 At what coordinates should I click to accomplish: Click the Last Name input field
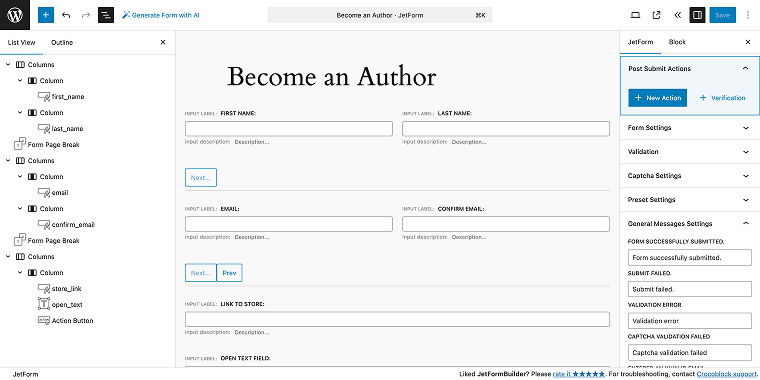[506, 129]
